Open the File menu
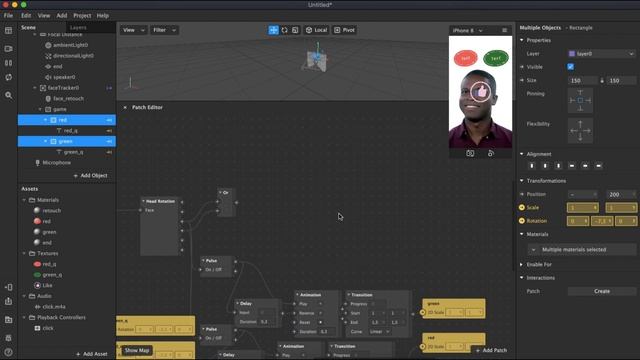 click(8, 16)
